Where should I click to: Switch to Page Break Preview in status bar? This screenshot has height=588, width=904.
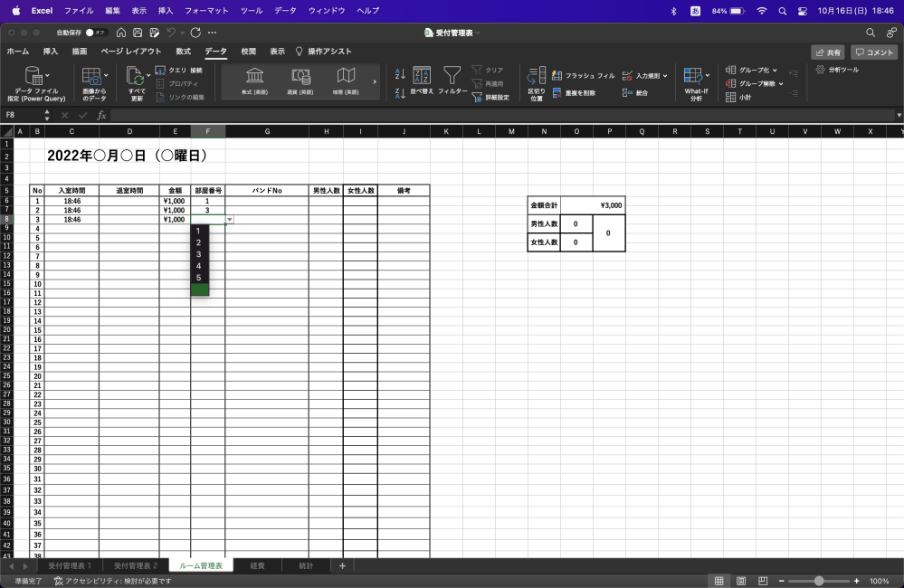click(762, 581)
